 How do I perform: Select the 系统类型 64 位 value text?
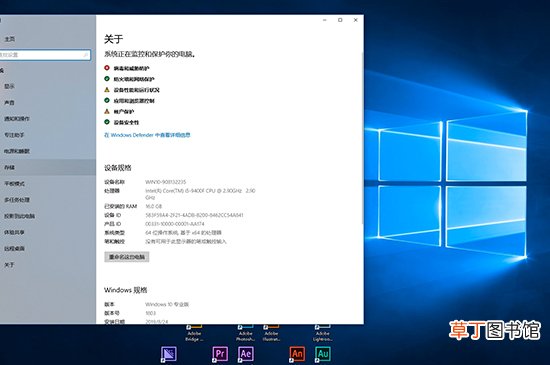pyautogui.click(x=183, y=232)
